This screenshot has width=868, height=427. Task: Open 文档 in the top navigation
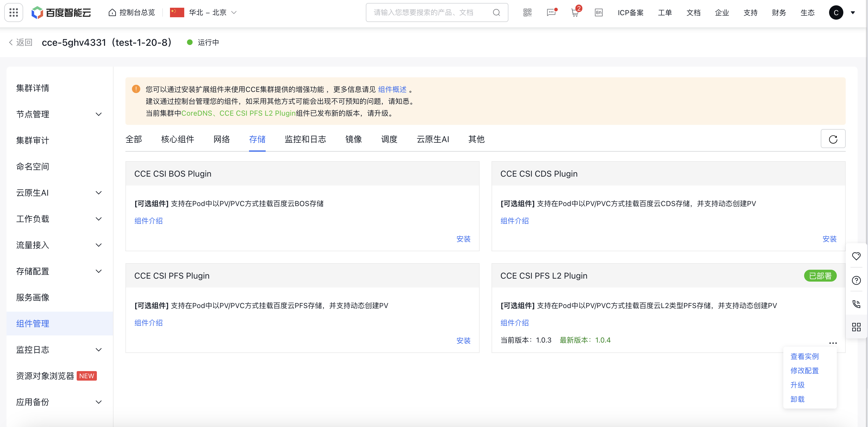tap(694, 12)
